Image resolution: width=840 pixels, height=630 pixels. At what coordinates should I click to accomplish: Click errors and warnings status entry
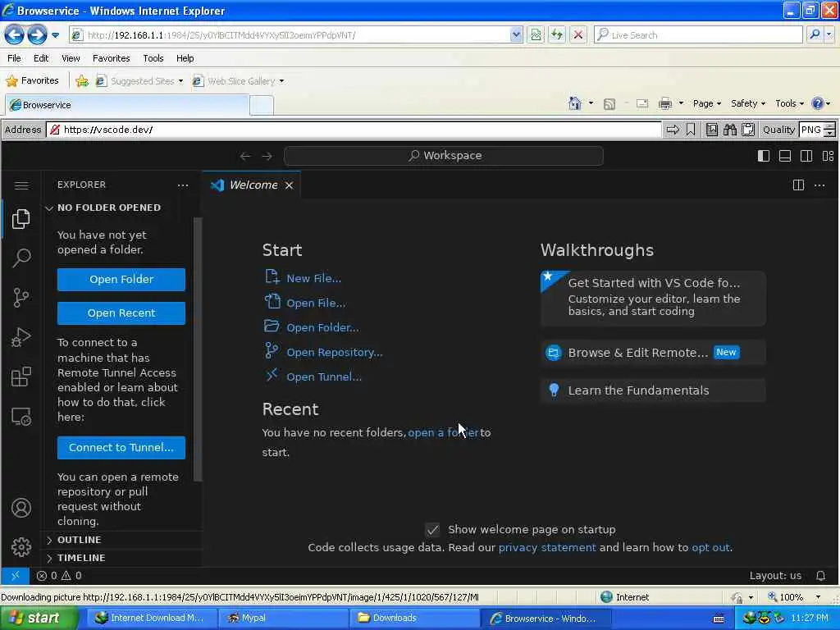pyautogui.click(x=59, y=576)
